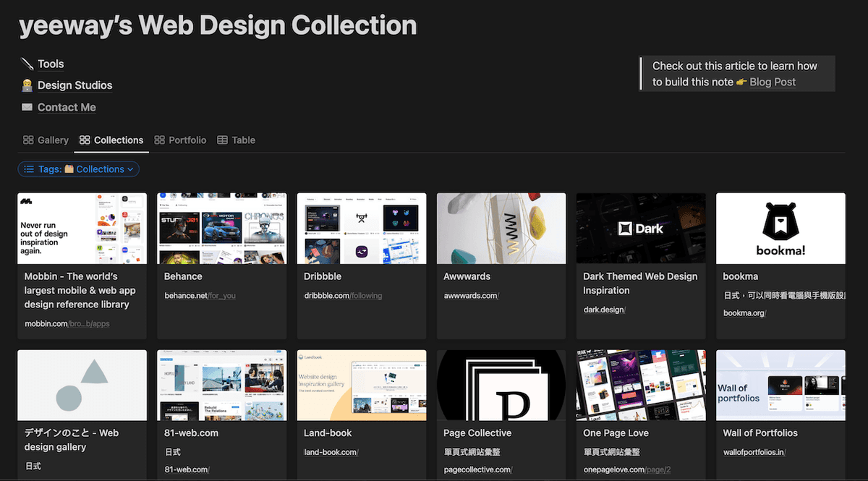Open the land-book.com link
Image resolution: width=868 pixels, height=481 pixels.
point(331,452)
